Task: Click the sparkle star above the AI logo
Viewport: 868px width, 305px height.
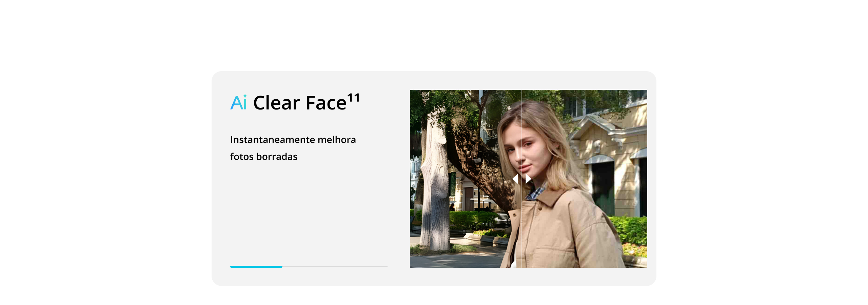Action: [245, 96]
